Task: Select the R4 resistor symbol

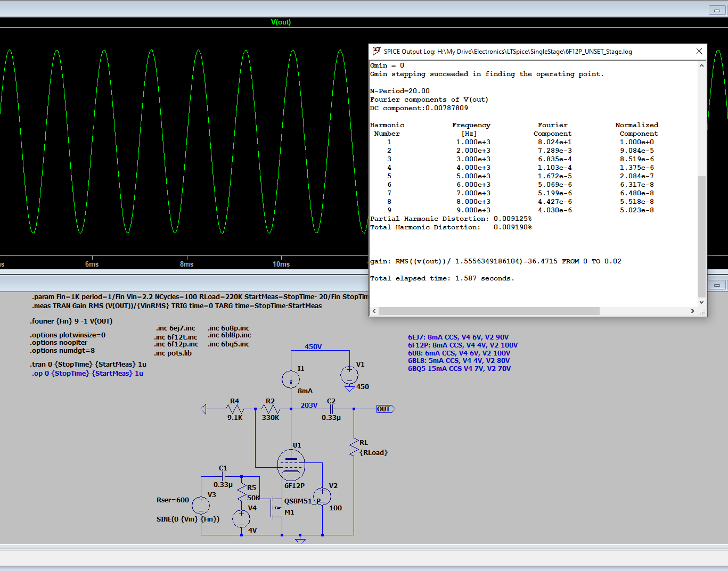Action: (235, 409)
